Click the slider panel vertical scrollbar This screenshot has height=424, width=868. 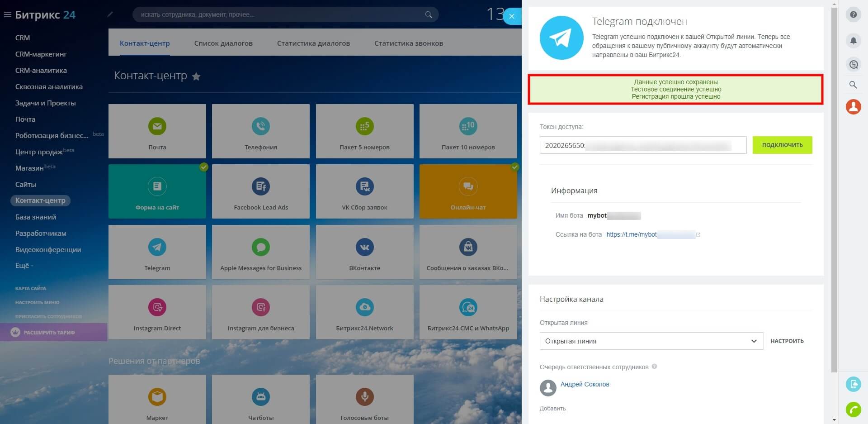834,190
